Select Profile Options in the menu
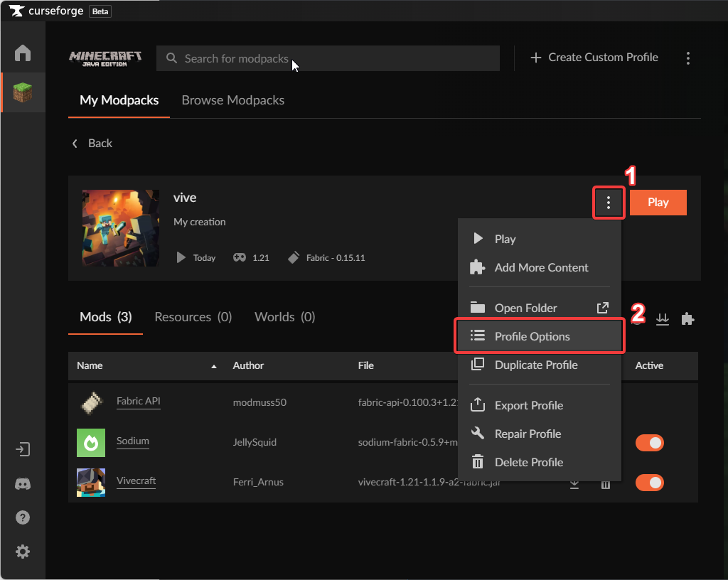The width and height of the screenshot is (728, 580). pos(539,336)
